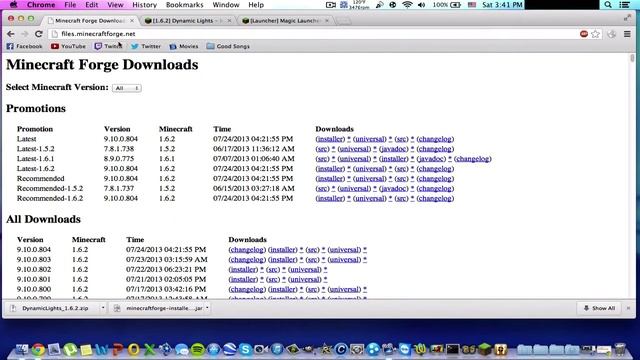Open the Select Minecraft Version dropdown
640x360 pixels.
click(127, 88)
